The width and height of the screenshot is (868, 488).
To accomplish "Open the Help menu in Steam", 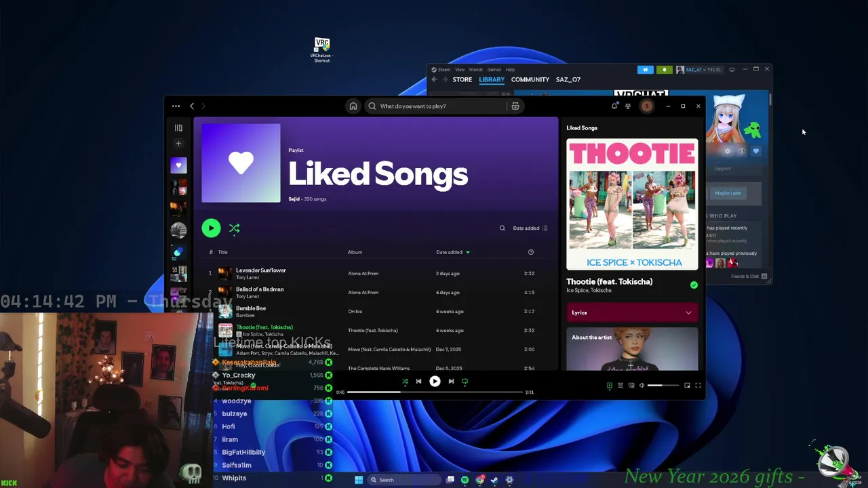I will [x=510, y=69].
